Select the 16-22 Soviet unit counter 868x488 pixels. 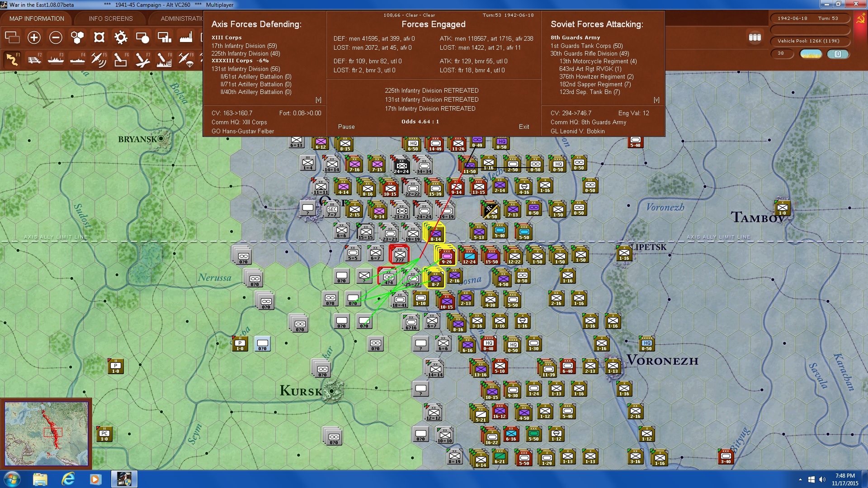492,436
